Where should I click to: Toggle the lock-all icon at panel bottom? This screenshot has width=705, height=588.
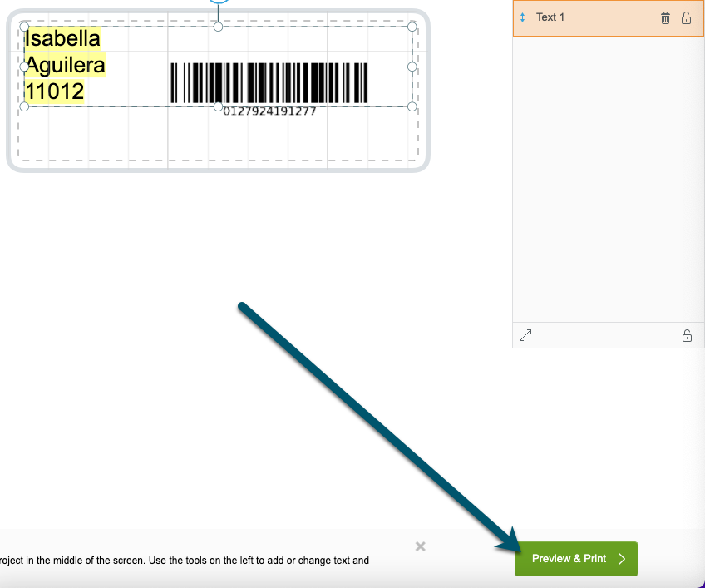pyautogui.click(x=687, y=336)
